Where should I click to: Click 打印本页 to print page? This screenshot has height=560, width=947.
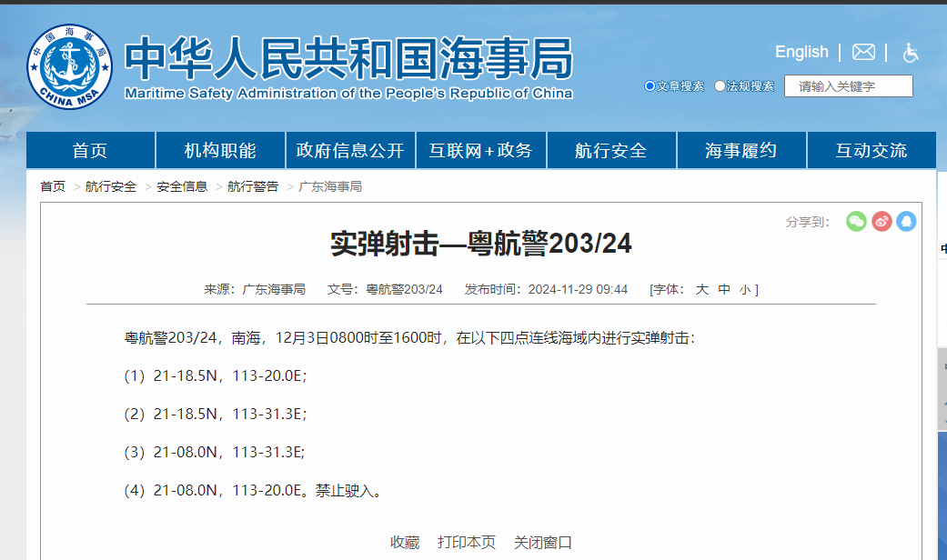point(467,542)
